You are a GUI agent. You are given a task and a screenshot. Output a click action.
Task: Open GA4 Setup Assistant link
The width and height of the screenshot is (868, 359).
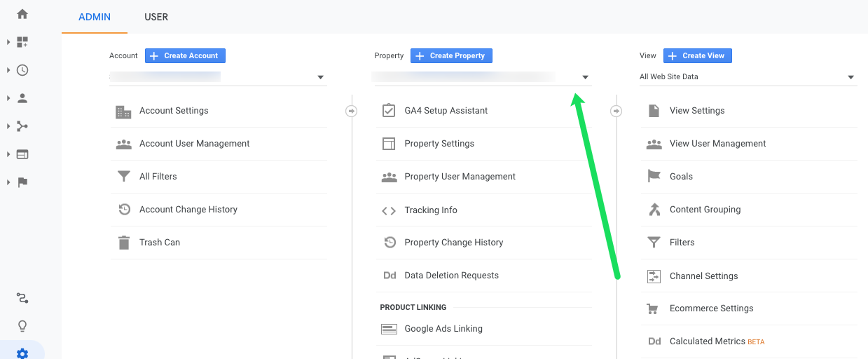(x=446, y=111)
